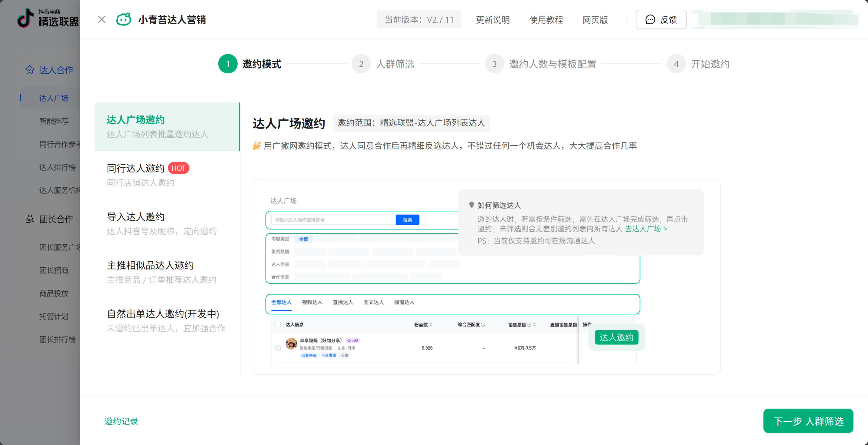Viewport: 868px width, 445px height.
Task: Check the 达人信息 header checkbox
Action: point(278,324)
